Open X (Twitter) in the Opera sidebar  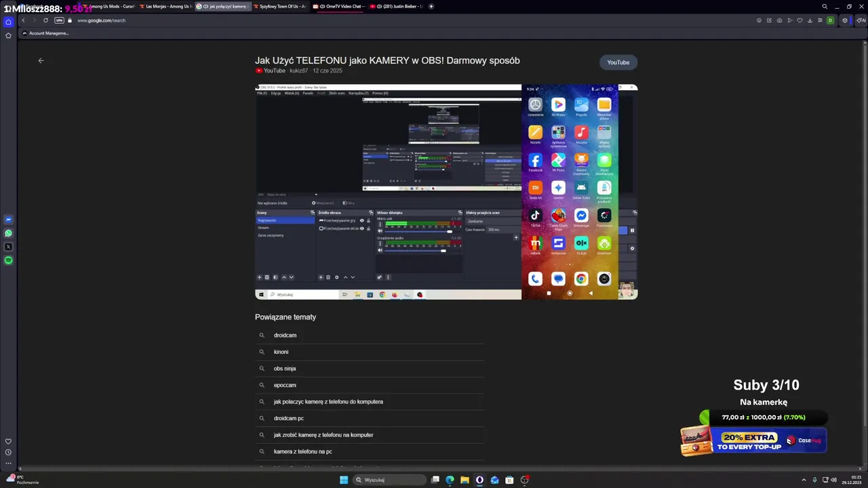click(x=8, y=247)
